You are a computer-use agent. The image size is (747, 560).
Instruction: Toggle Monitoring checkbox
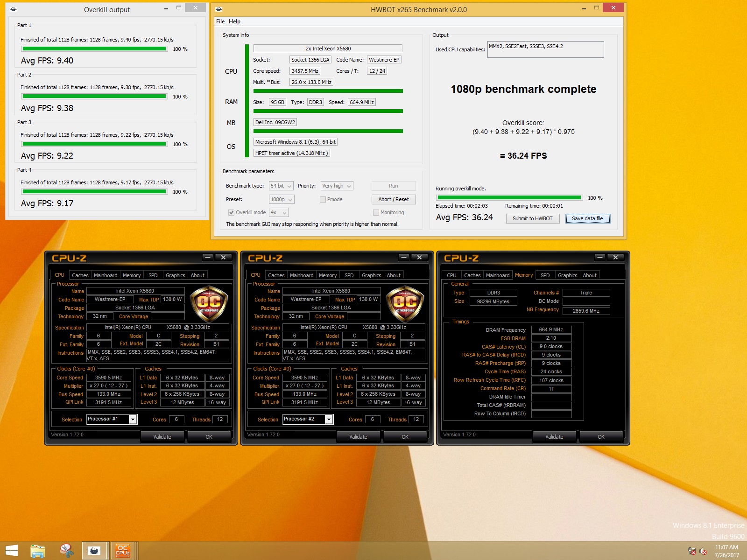click(x=376, y=212)
